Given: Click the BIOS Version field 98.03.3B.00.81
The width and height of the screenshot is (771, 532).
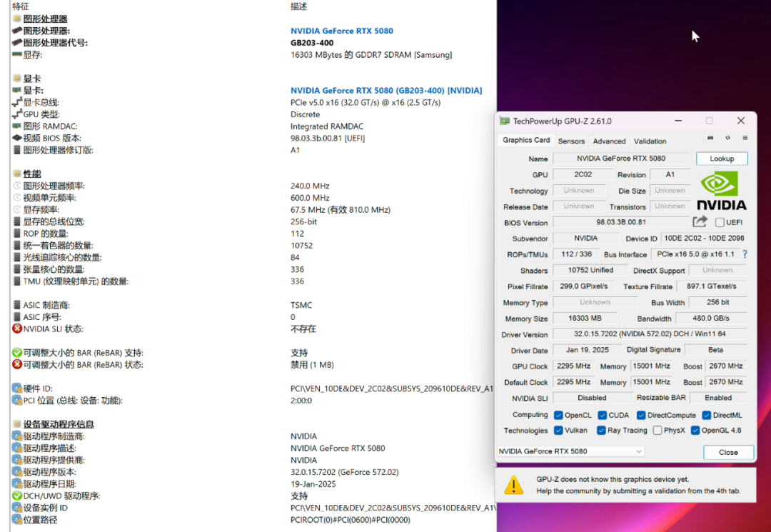Looking at the screenshot, I should [622, 222].
